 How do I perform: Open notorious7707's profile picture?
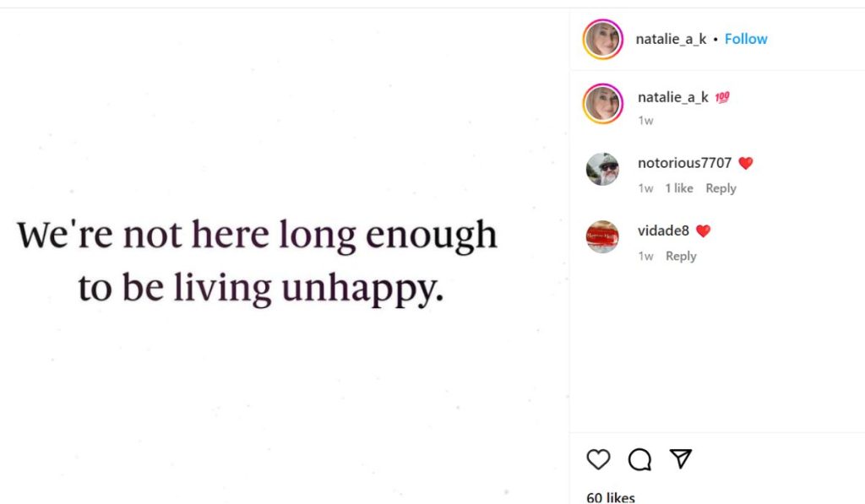click(603, 169)
